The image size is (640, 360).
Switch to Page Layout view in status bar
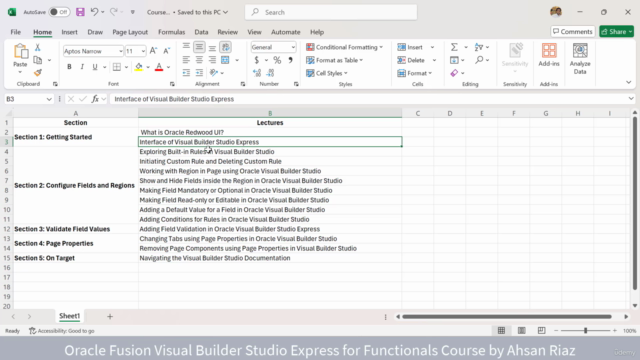522,331
